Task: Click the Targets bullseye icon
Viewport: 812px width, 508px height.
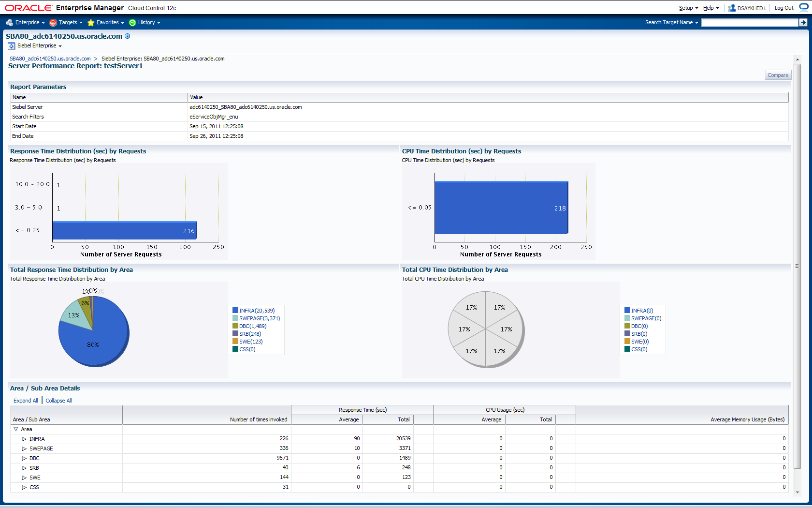Action: point(53,23)
